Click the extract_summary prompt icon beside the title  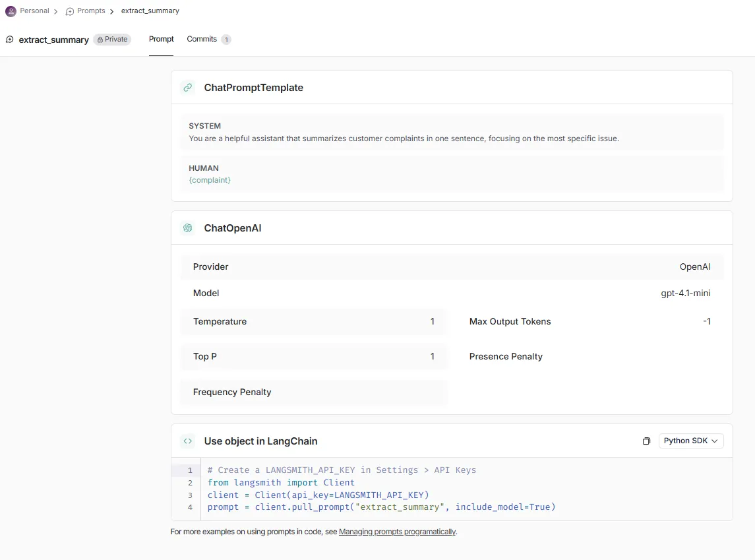[x=9, y=40]
